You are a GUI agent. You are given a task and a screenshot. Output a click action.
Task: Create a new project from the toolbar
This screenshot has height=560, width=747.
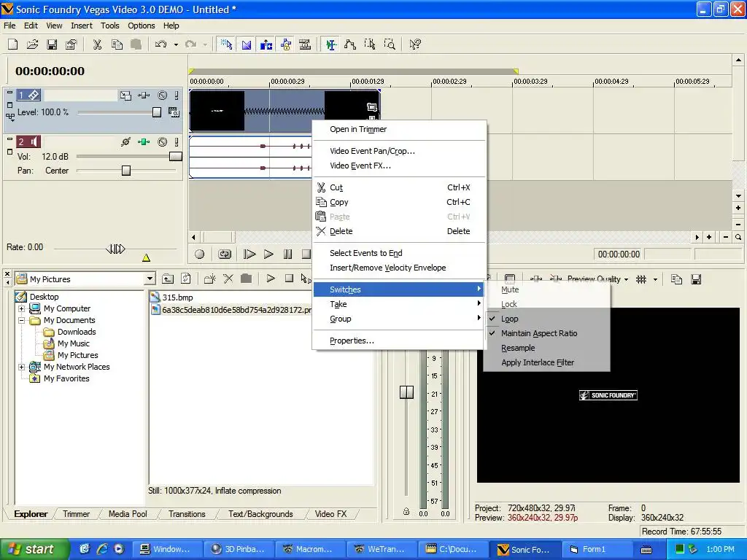(13, 44)
